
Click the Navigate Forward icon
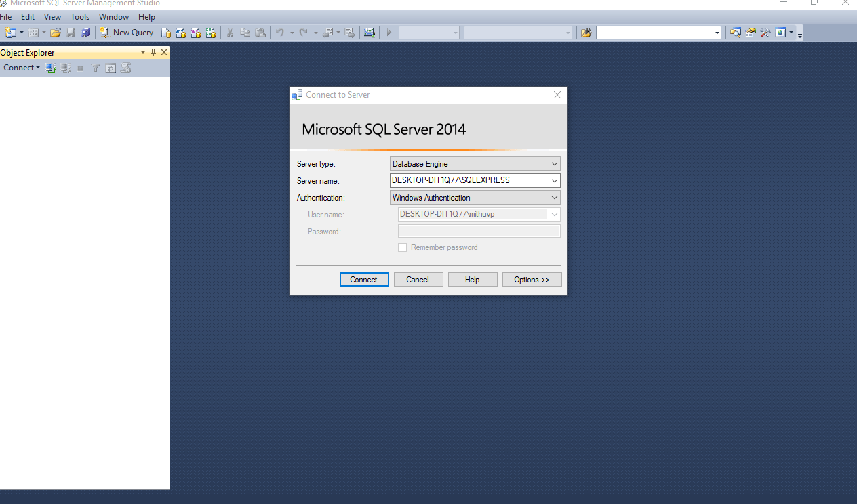point(350,33)
